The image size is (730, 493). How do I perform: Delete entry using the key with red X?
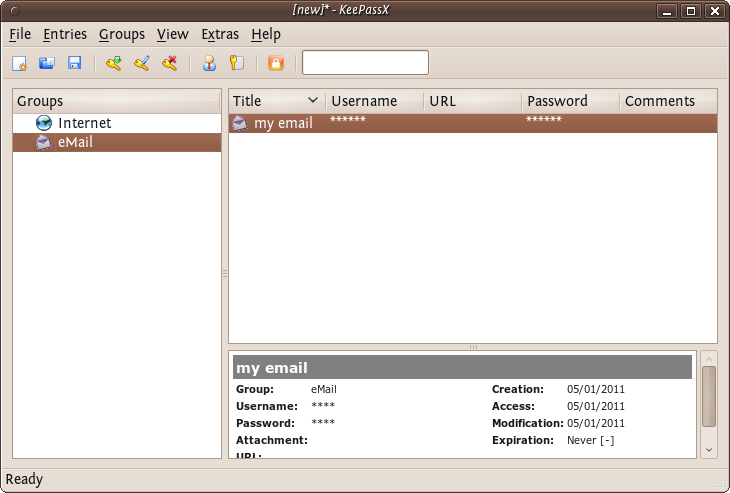click(x=170, y=63)
